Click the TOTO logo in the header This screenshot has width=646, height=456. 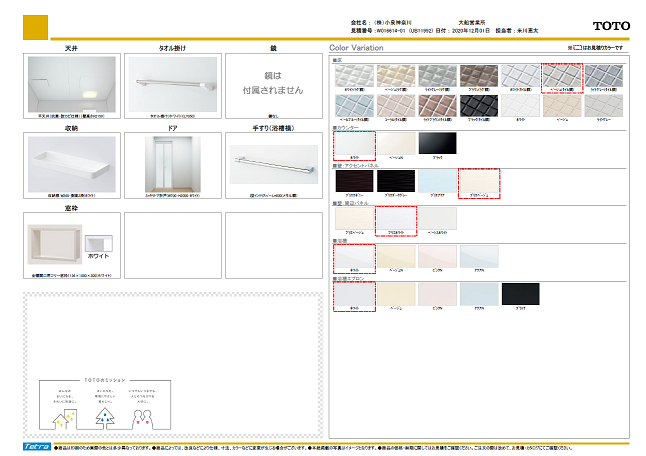pos(610,26)
